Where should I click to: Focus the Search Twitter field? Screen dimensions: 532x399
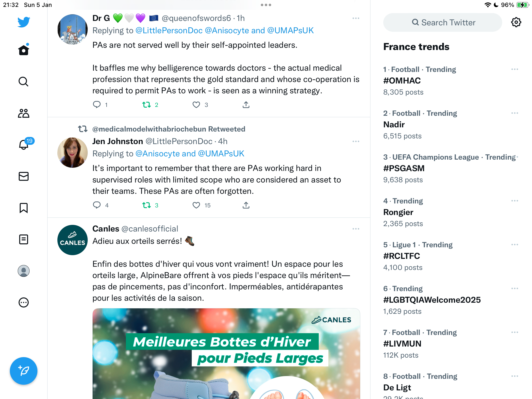(x=443, y=22)
